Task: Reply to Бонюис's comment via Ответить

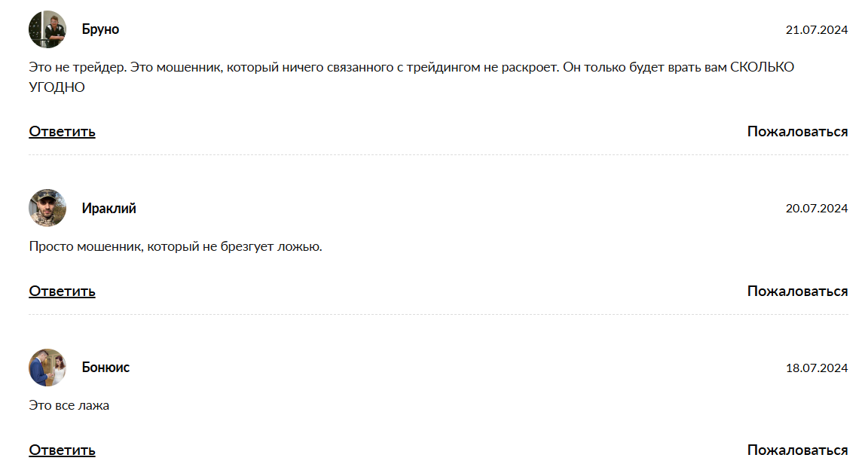Action: click(62, 450)
